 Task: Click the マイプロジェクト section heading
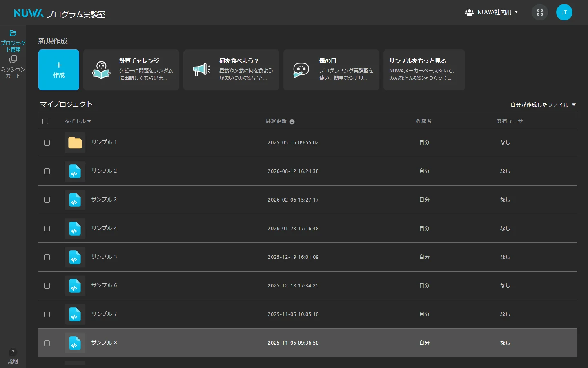pyautogui.click(x=66, y=104)
